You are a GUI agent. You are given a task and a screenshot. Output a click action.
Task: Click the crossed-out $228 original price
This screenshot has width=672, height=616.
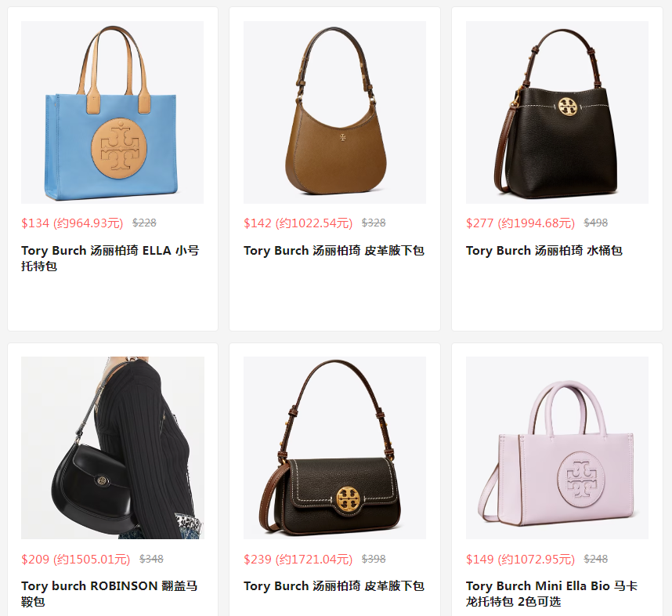tap(144, 223)
